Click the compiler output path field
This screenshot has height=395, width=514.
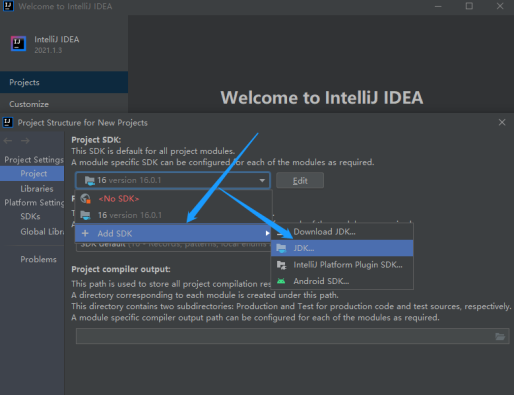click(292, 336)
